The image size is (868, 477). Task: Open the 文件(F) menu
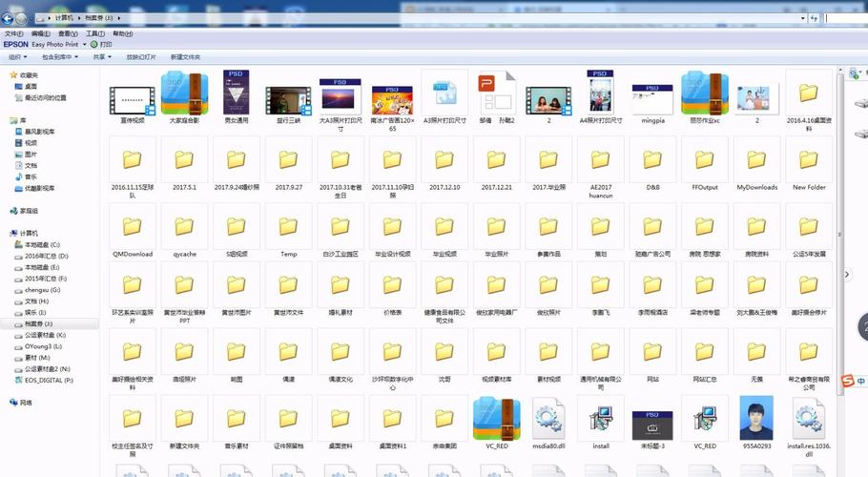point(14,33)
